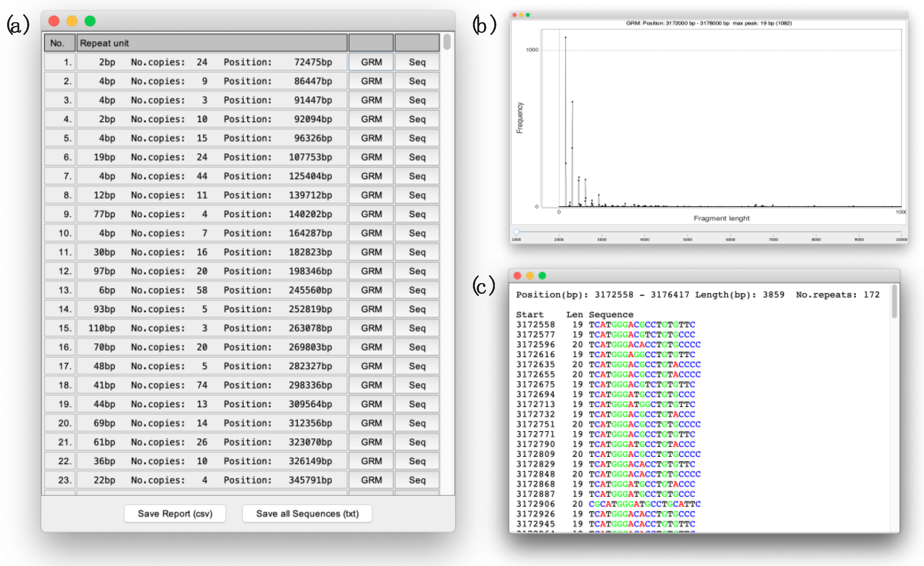
Task: Click the repeat table's vertical scrollbar thumb
Action: [x=446, y=42]
